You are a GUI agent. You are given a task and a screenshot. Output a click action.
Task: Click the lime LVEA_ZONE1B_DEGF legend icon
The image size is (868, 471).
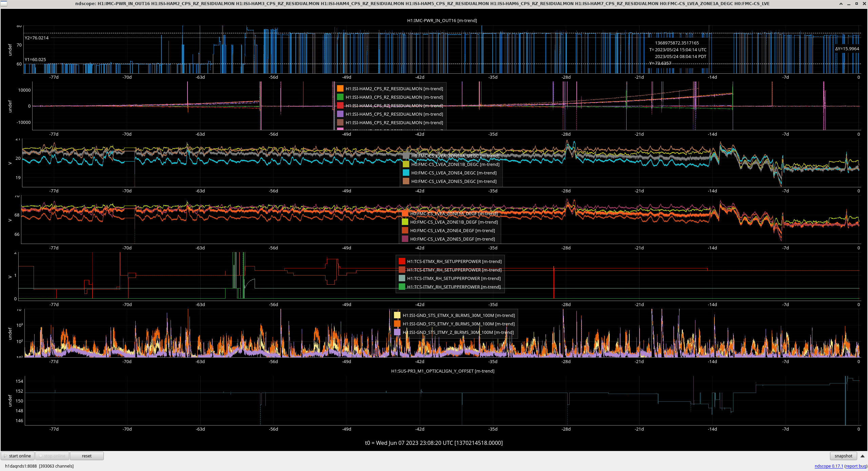pyautogui.click(x=405, y=222)
